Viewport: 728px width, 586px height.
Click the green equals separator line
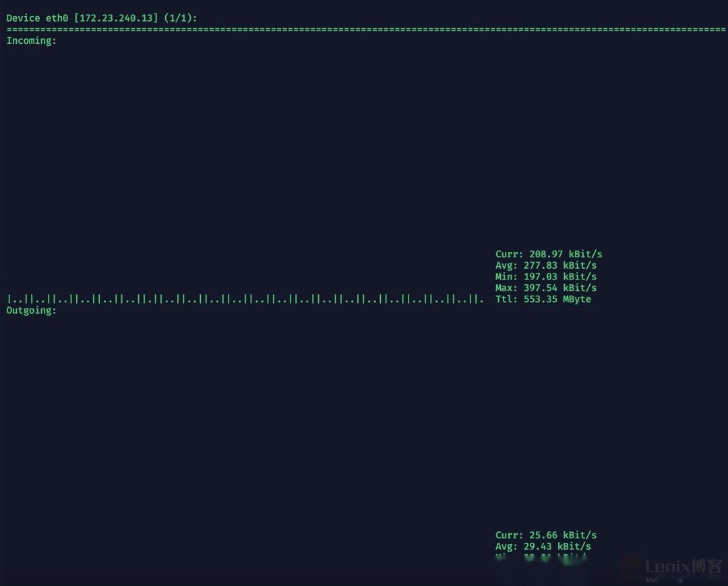(364, 30)
